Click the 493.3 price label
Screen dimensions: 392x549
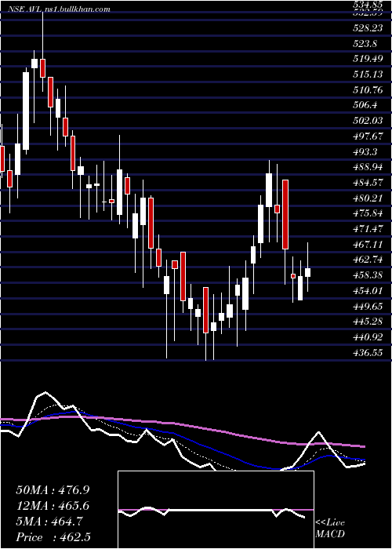click(x=365, y=151)
